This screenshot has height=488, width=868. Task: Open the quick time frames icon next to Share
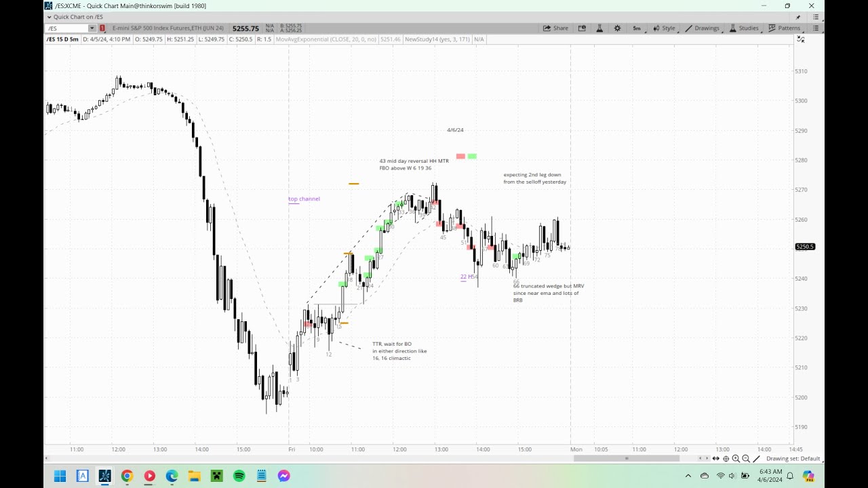pos(582,28)
